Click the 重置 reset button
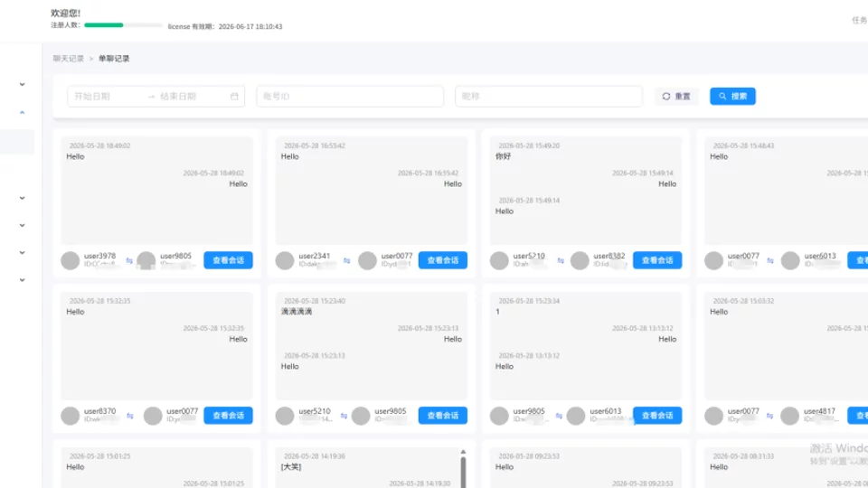Screen dimensions: 868x488 (676, 97)
